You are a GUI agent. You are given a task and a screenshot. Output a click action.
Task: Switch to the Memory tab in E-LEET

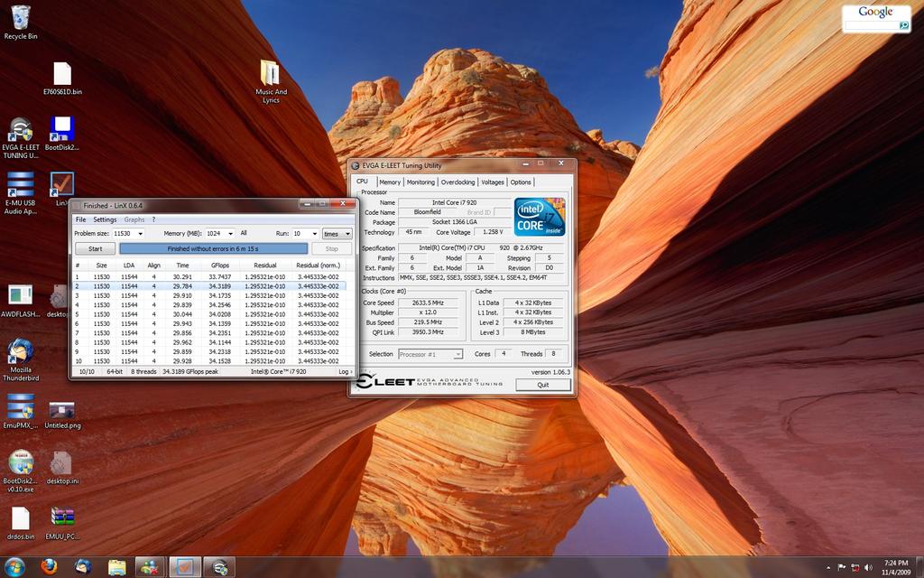390,182
